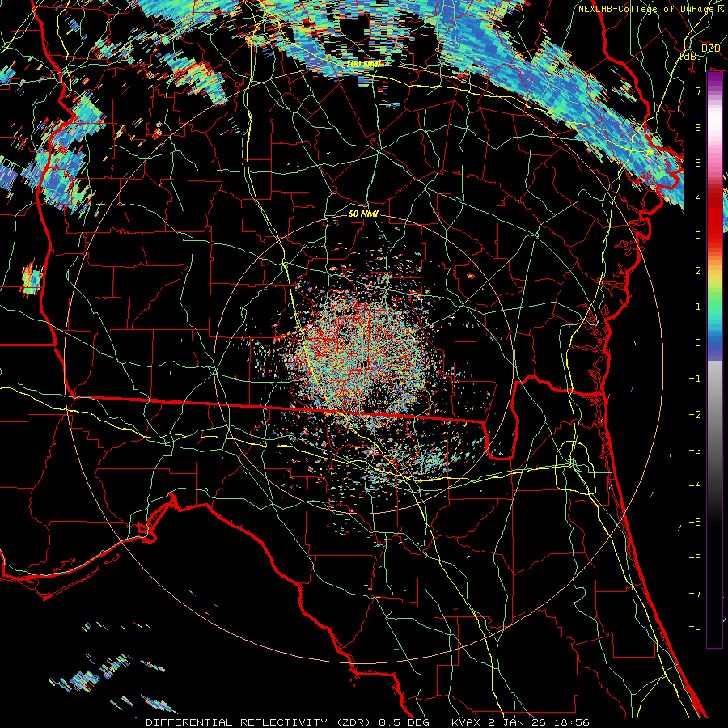Click the -2 dB scale label
The image size is (728, 728).
pos(695,414)
